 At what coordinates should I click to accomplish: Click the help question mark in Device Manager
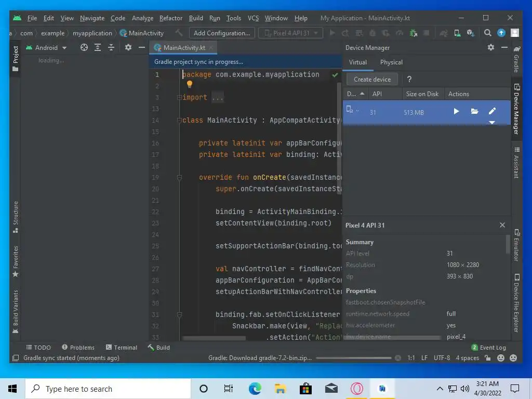click(409, 79)
